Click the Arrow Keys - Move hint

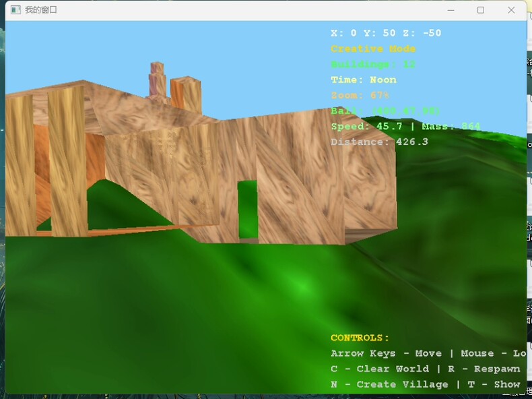click(x=386, y=353)
